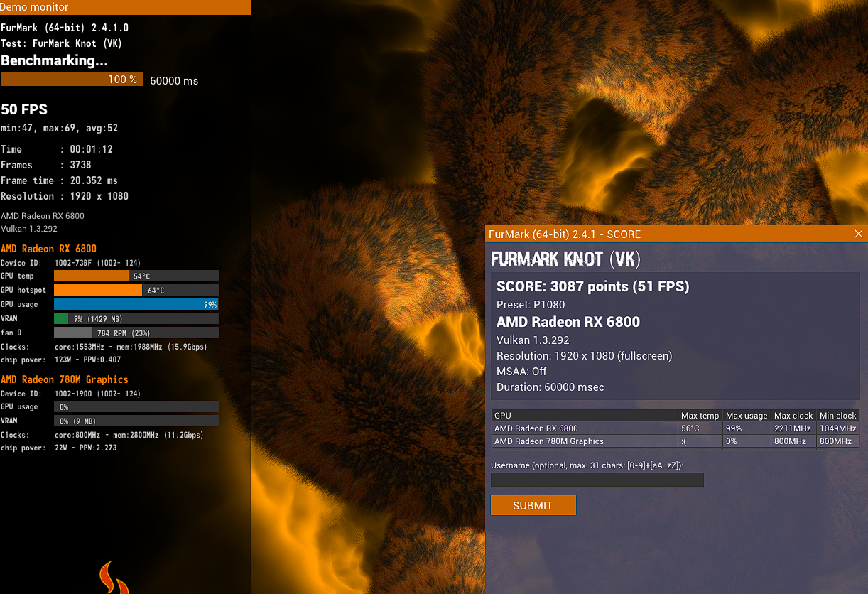
Task: Click the orange AMD Radeon RX 6800 heading
Action: (48, 249)
